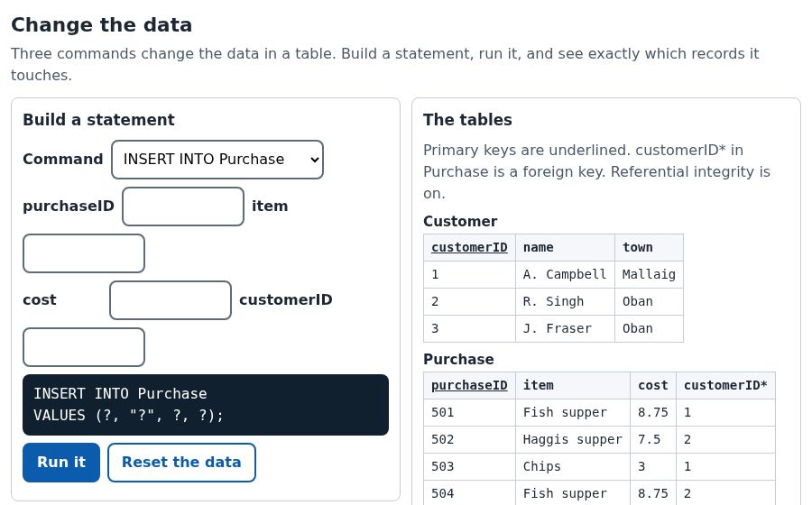812x505 pixels.
Task: Click the Chips item cell
Action: [x=573, y=467]
